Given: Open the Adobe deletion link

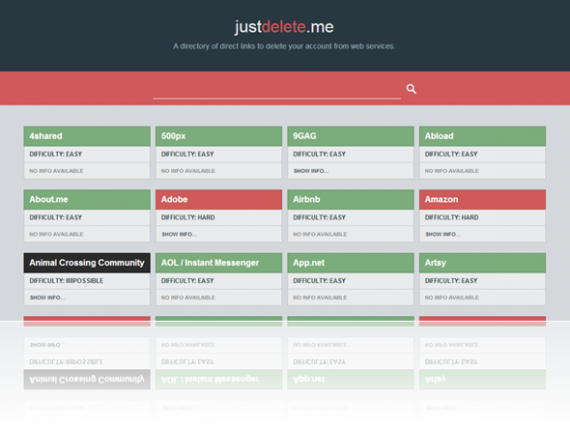Looking at the screenshot, I should tap(218, 200).
